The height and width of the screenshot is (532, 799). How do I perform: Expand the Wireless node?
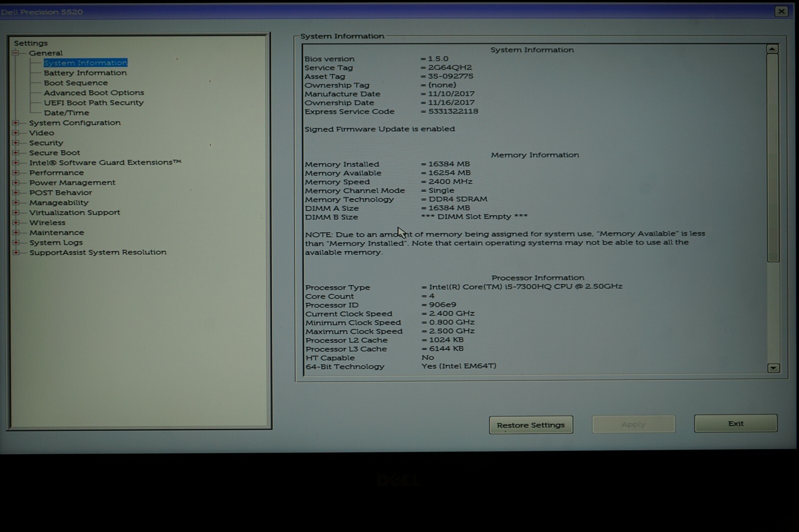point(15,223)
